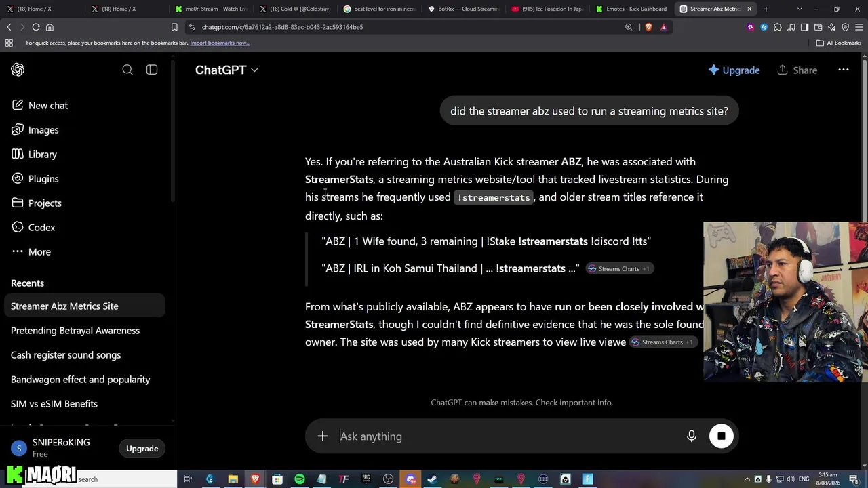The height and width of the screenshot is (488, 868).
Task: Expand the ChatGPT model selector dropdown
Action: [x=226, y=70]
